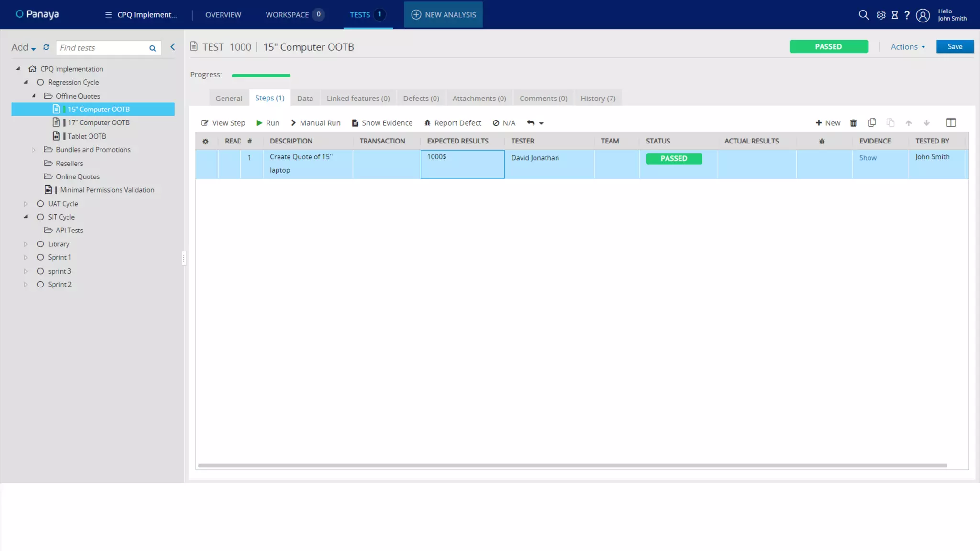Expand the Bundles and Promotions folder

33,150
